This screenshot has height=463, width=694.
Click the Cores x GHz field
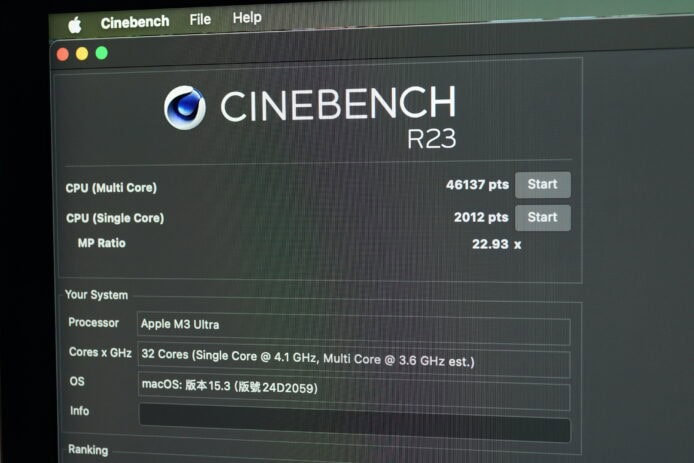[x=353, y=361]
